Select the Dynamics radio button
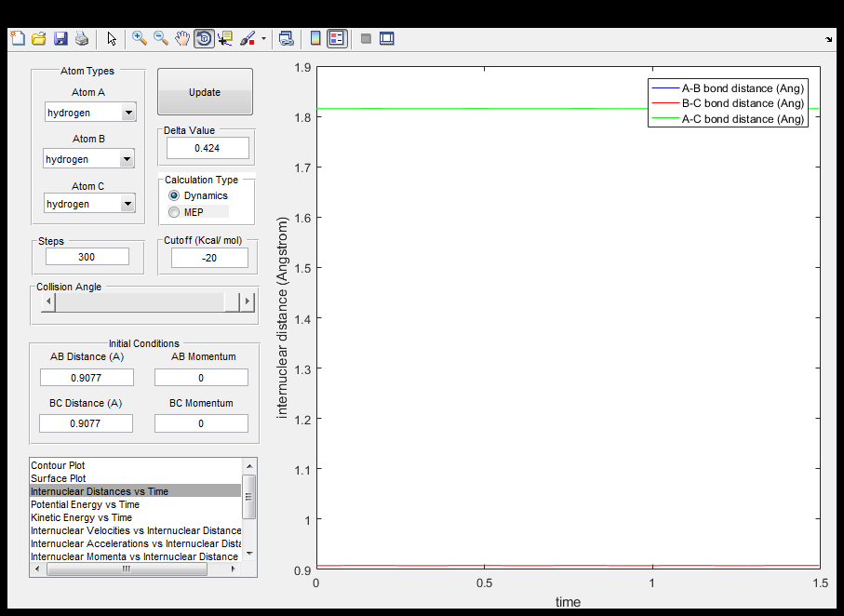The height and width of the screenshot is (616, 844). click(174, 195)
